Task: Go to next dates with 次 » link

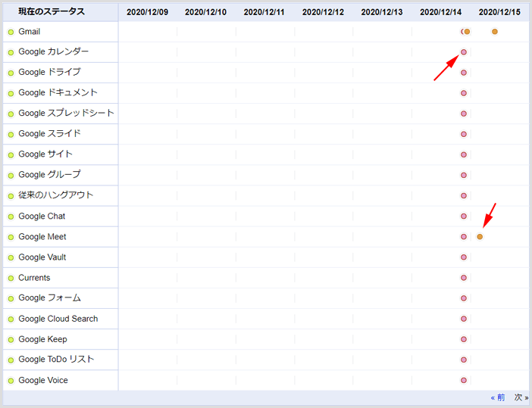Action: tap(521, 397)
